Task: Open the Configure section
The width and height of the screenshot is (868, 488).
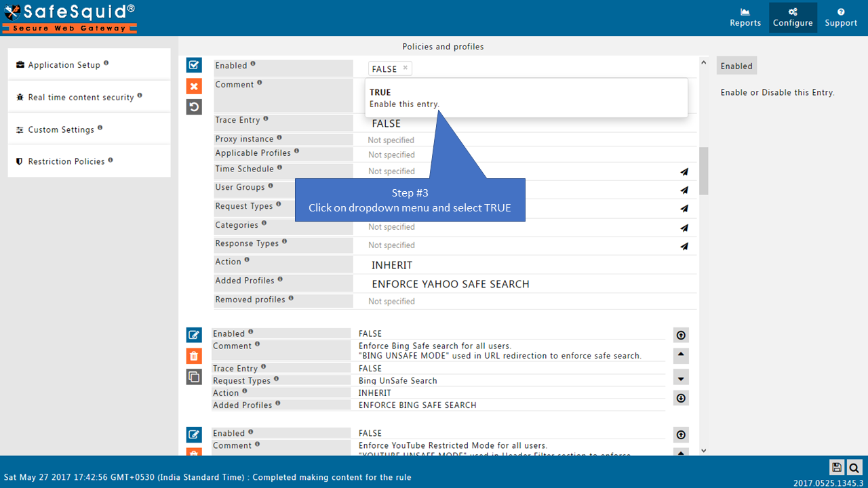Action: (793, 18)
